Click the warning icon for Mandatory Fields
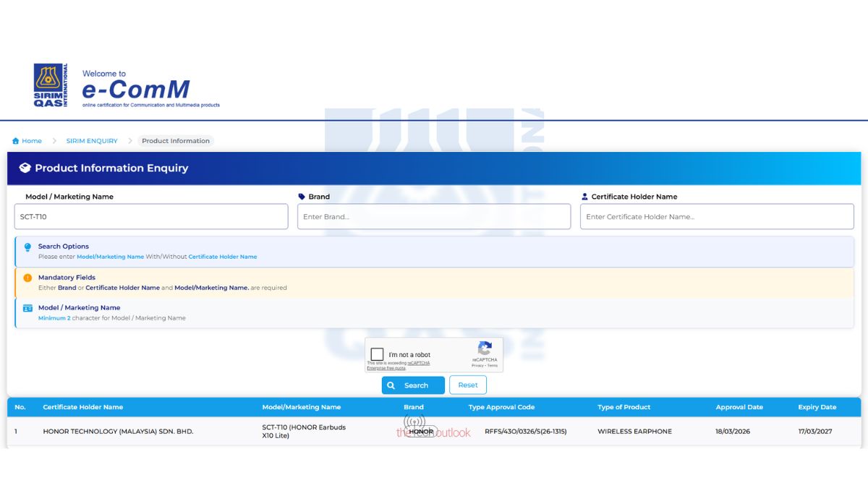The height and width of the screenshot is (488, 868). click(x=27, y=278)
